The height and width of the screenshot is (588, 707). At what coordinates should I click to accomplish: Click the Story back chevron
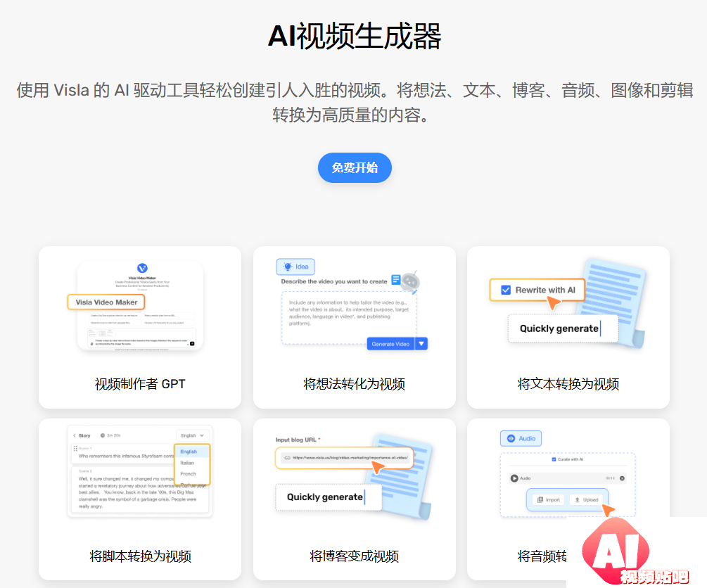(x=75, y=435)
